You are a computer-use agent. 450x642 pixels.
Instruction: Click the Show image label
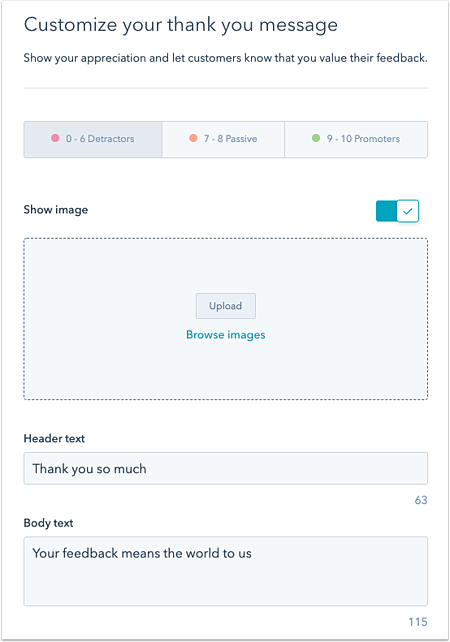point(56,210)
